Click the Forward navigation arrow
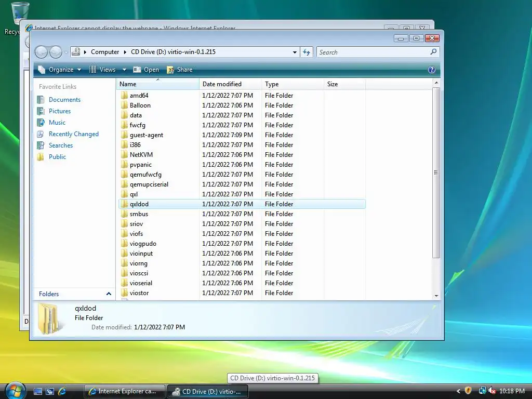This screenshot has height=399, width=532. pyautogui.click(x=56, y=52)
